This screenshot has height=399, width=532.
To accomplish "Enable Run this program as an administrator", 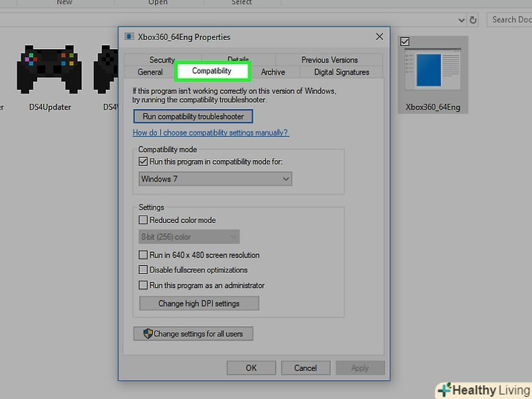I will (143, 285).
